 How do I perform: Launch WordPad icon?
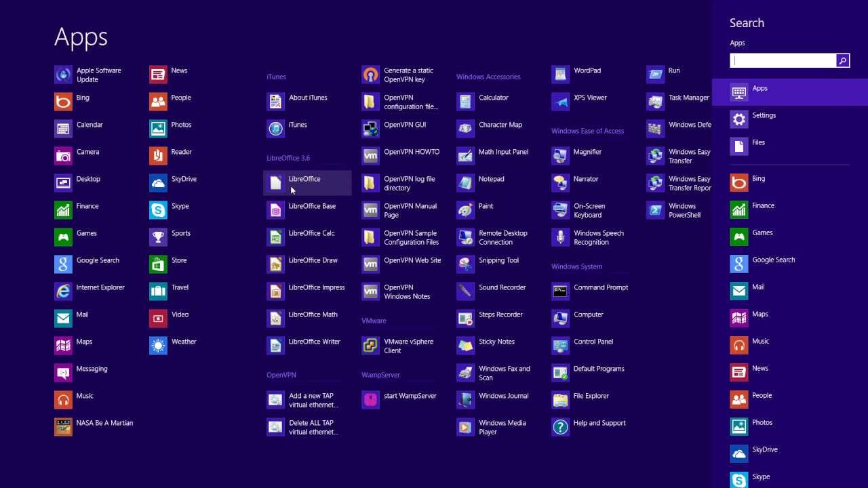(560, 75)
